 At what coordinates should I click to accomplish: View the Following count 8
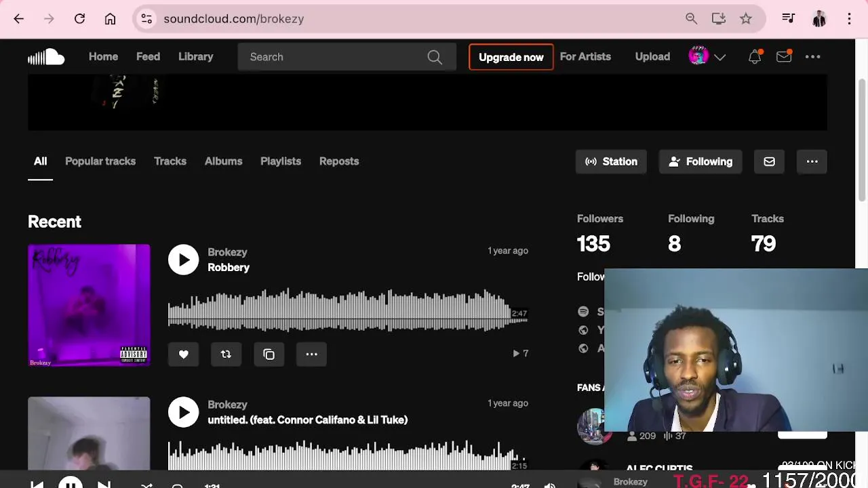click(x=674, y=243)
